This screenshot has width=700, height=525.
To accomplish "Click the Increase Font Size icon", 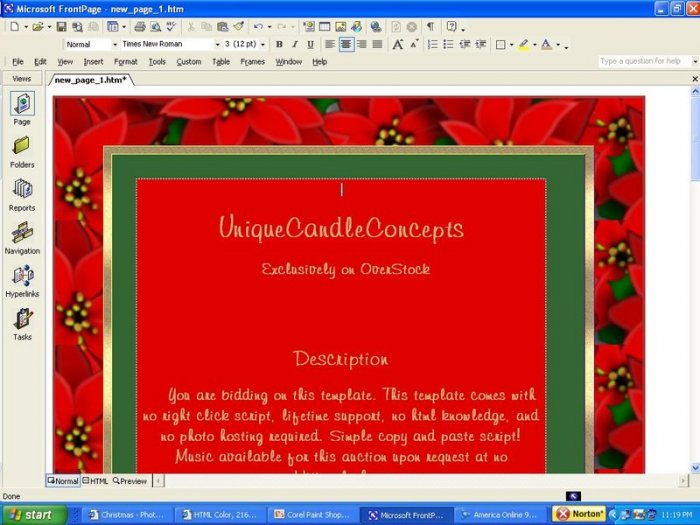I will (397, 44).
